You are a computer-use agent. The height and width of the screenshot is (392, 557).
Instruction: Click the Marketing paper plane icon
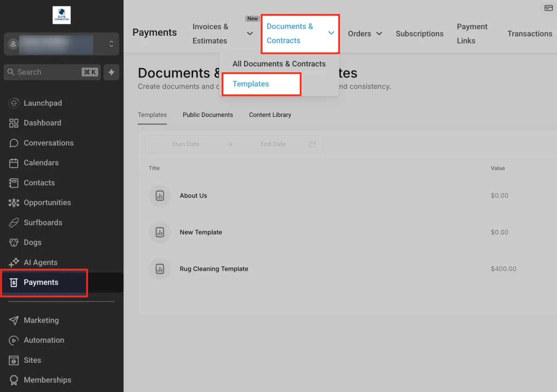coord(14,321)
